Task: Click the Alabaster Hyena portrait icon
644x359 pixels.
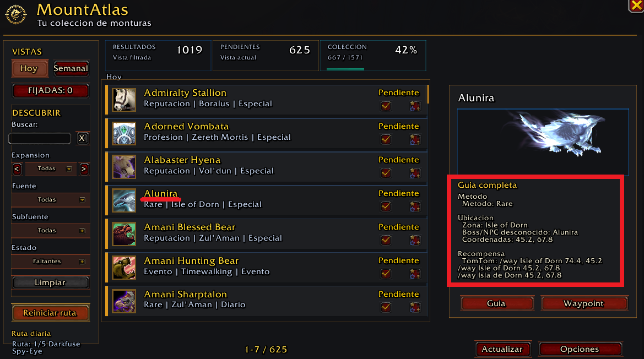Action: tap(124, 167)
